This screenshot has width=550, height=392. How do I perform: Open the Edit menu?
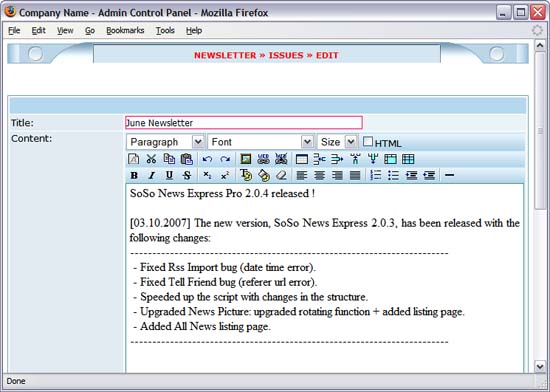coord(39,31)
